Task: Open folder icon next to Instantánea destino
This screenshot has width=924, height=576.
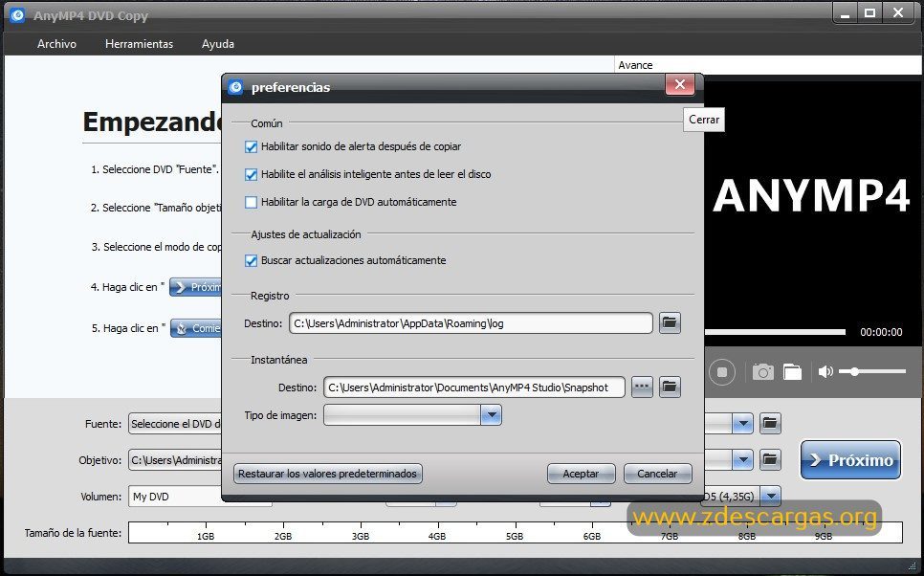Action: (670, 388)
